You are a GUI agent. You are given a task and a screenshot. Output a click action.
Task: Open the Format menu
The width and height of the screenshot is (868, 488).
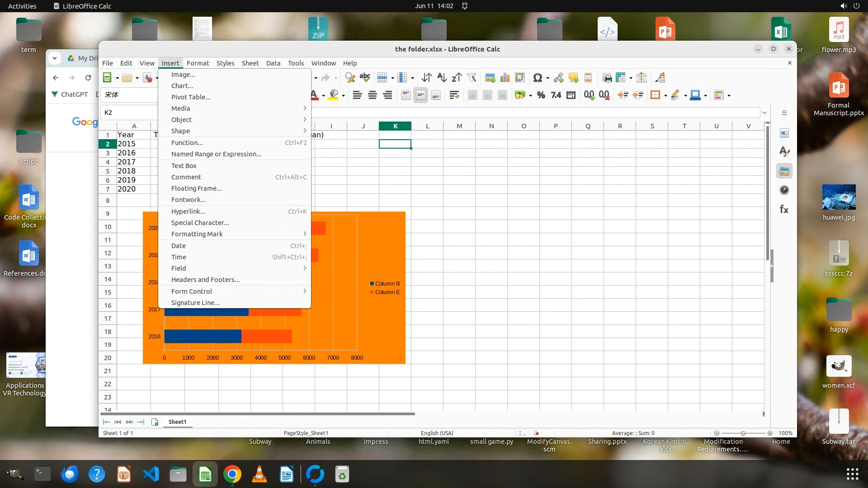pos(198,63)
